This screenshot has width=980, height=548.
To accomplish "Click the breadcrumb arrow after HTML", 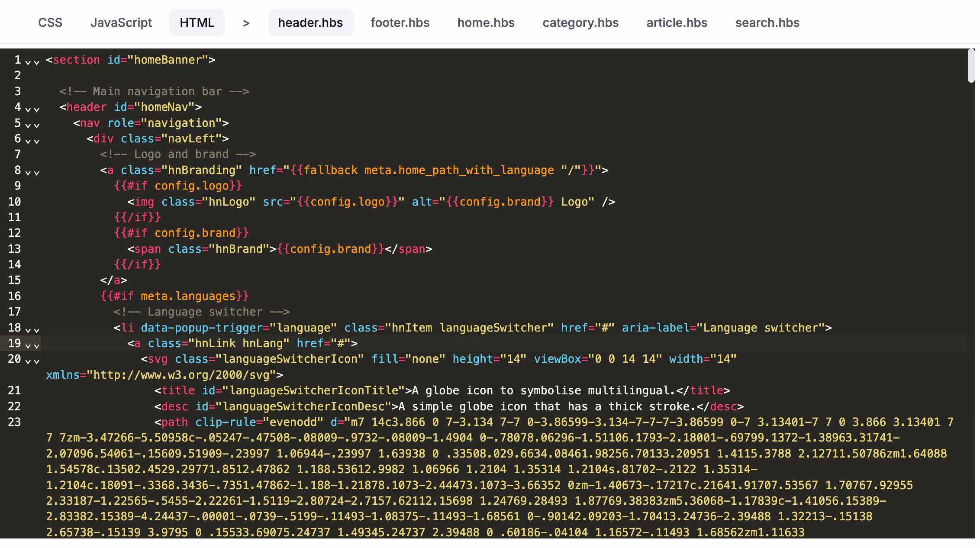I will pos(246,23).
